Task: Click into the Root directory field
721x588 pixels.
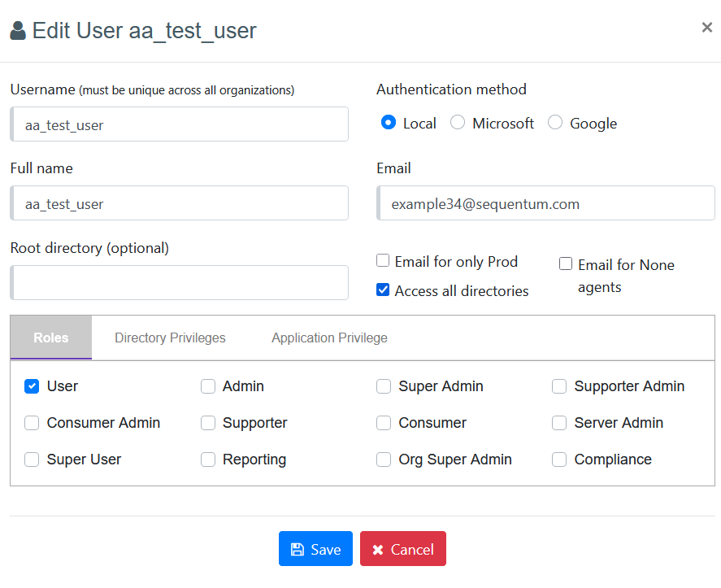Action: tap(180, 283)
